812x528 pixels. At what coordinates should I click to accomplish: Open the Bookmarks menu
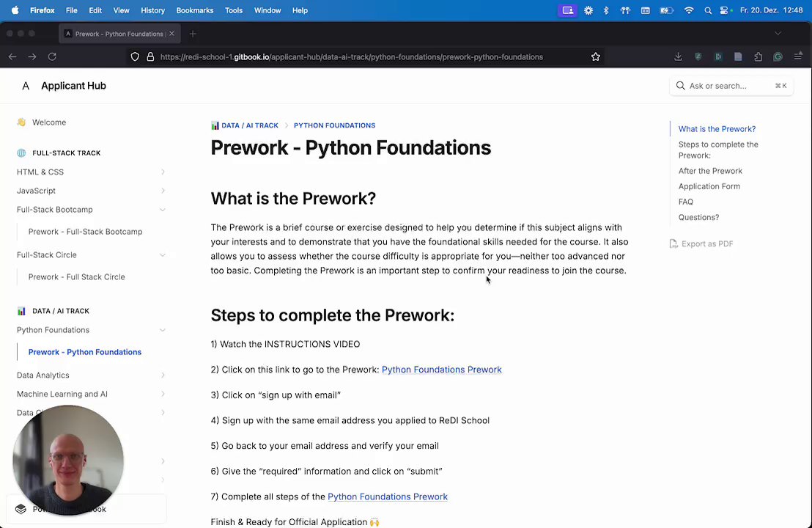(x=195, y=10)
